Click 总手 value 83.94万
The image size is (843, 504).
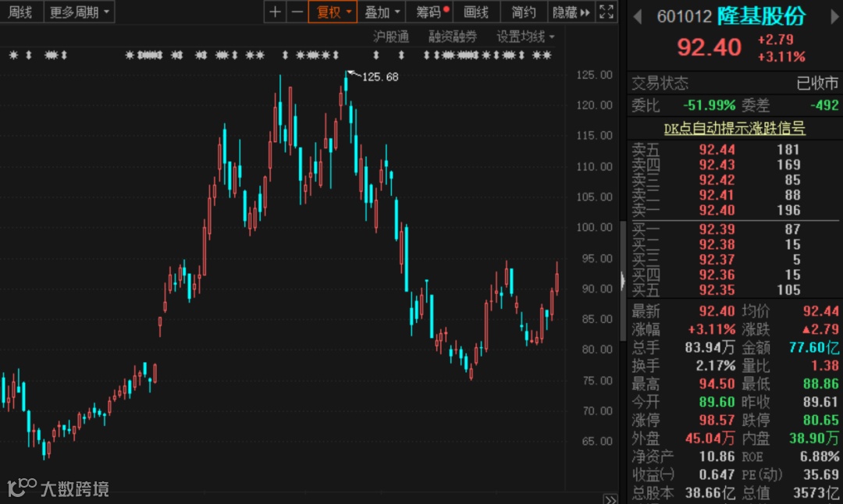point(710,348)
